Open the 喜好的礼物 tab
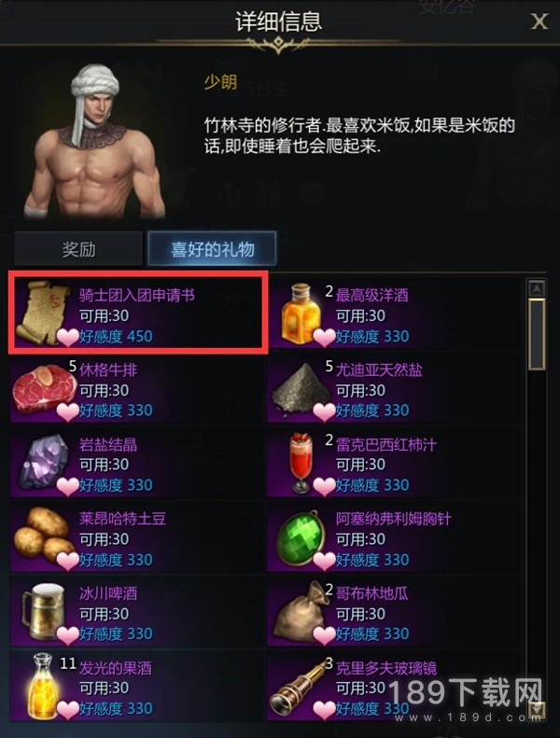The height and width of the screenshot is (738, 560). click(213, 248)
